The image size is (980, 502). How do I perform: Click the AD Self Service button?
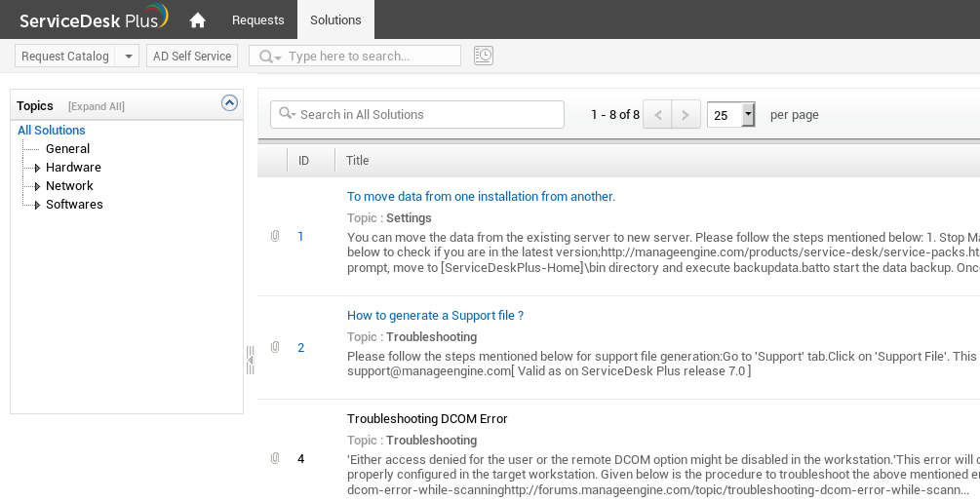192,57
